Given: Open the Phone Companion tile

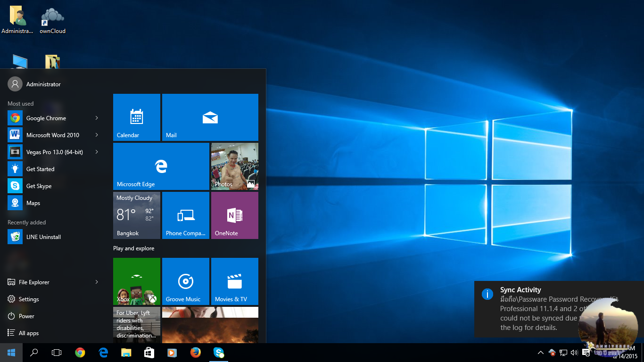Looking at the screenshot, I should pyautogui.click(x=186, y=215).
